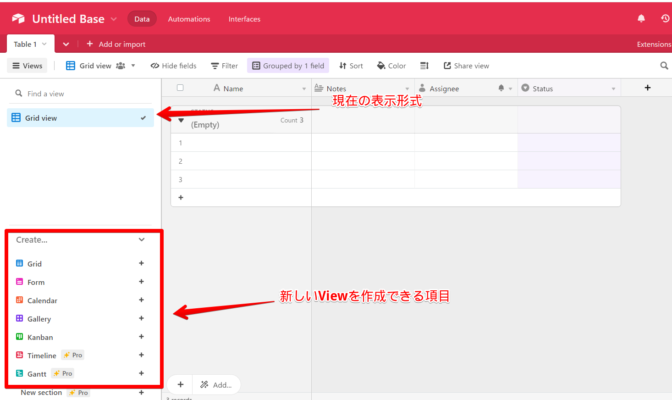Open the Extensions panel
Image resolution: width=672 pixels, height=400 pixels.
(x=654, y=44)
